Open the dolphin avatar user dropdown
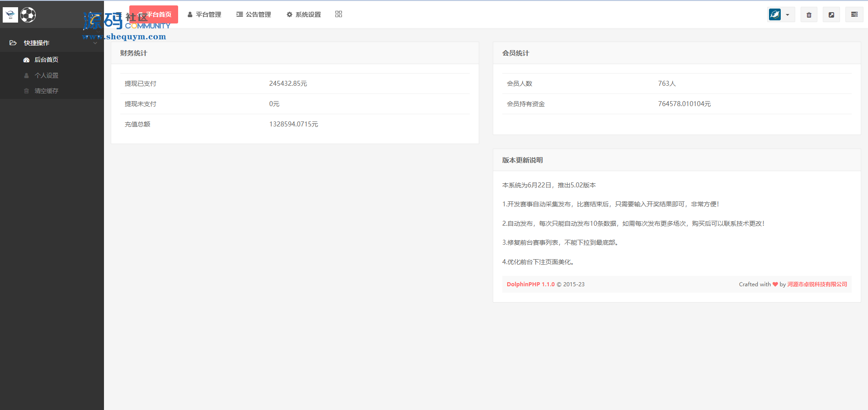 pos(780,15)
